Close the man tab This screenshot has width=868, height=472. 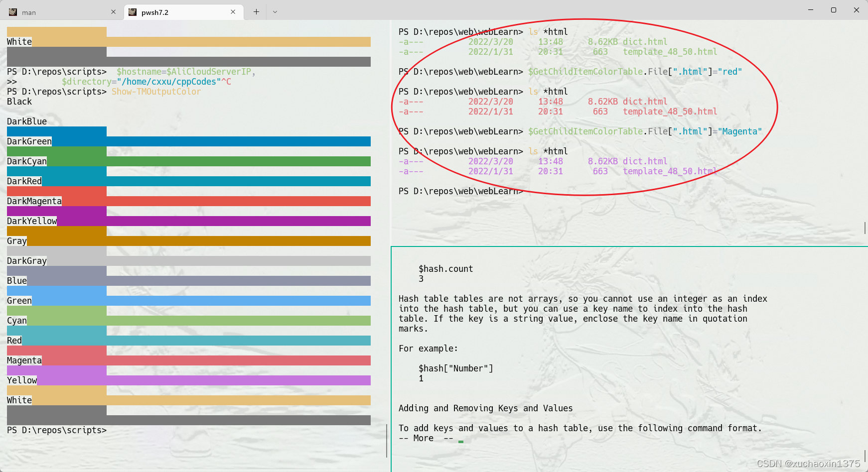coord(114,11)
